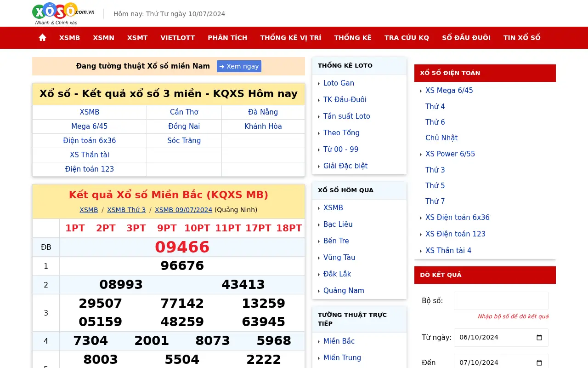Select the 18PT column header
The image size is (588, 368).
[289, 228]
